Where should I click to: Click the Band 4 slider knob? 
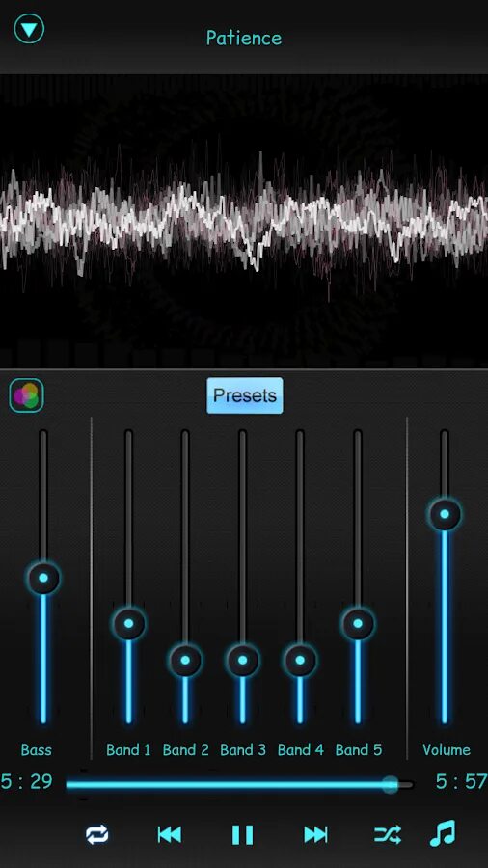[x=300, y=660]
